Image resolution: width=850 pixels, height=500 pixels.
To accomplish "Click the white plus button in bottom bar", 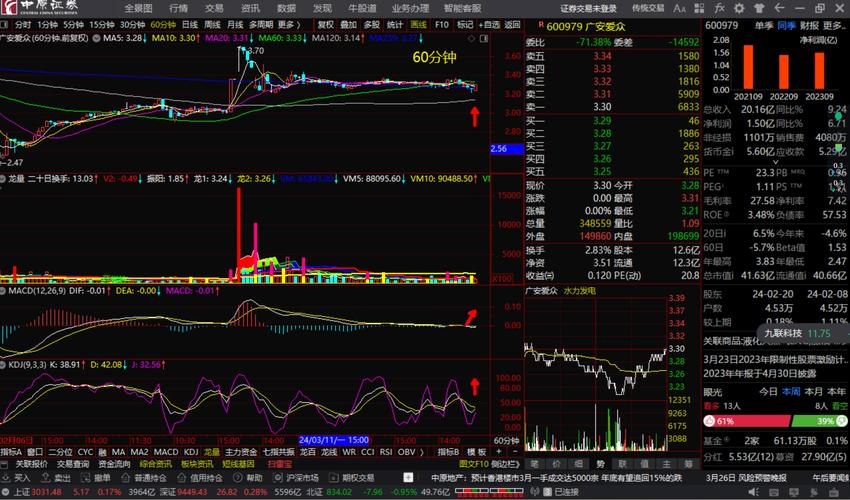I will coord(408,477).
